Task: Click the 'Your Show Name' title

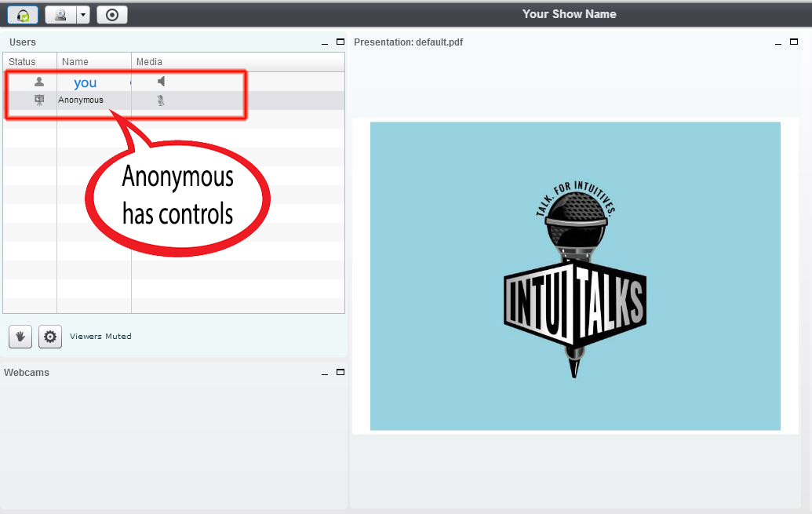Action: pos(569,14)
